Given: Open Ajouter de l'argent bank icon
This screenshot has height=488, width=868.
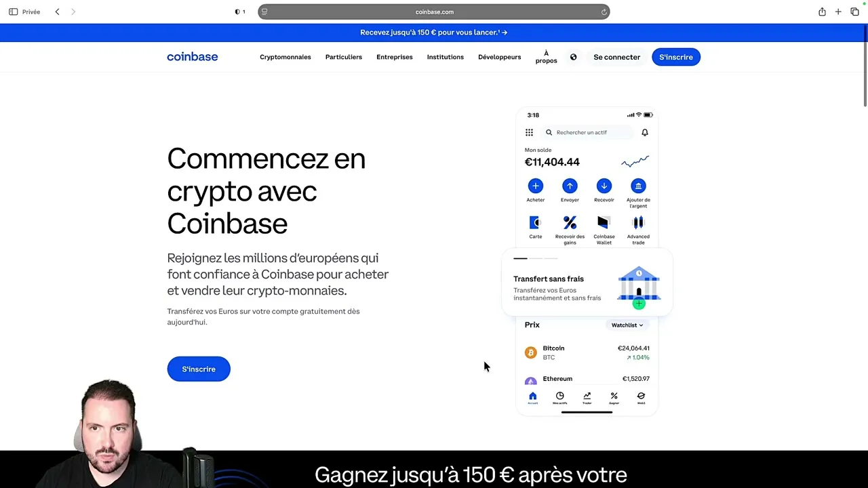Looking at the screenshot, I should tap(638, 186).
